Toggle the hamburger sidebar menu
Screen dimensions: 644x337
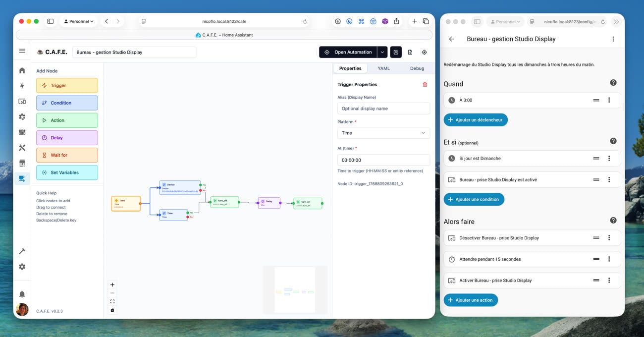click(x=22, y=51)
